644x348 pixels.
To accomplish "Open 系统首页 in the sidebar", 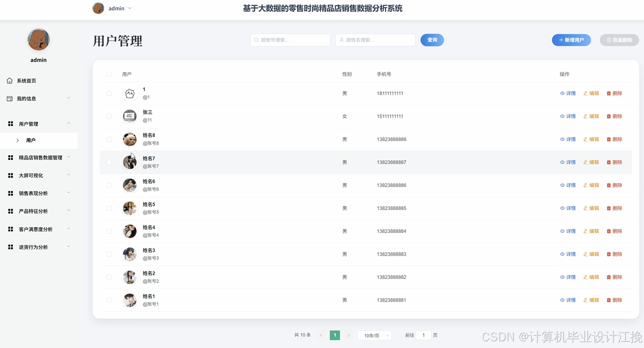I will (27, 81).
